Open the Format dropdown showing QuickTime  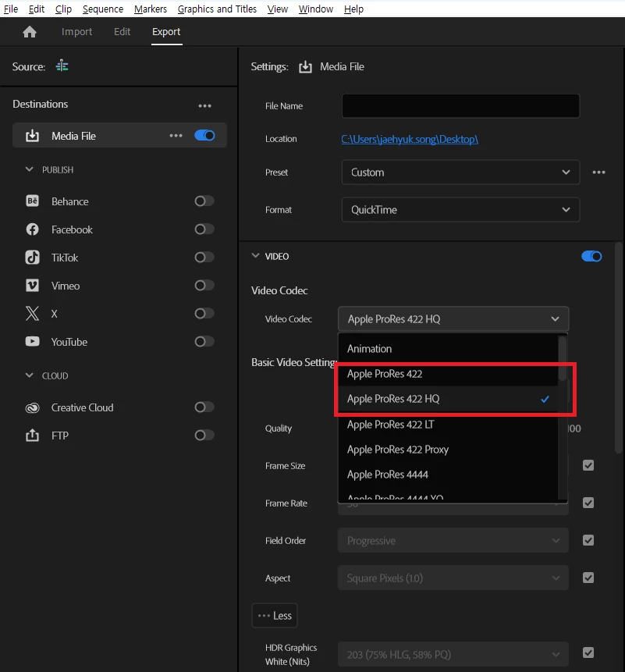click(x=460, y=210)
